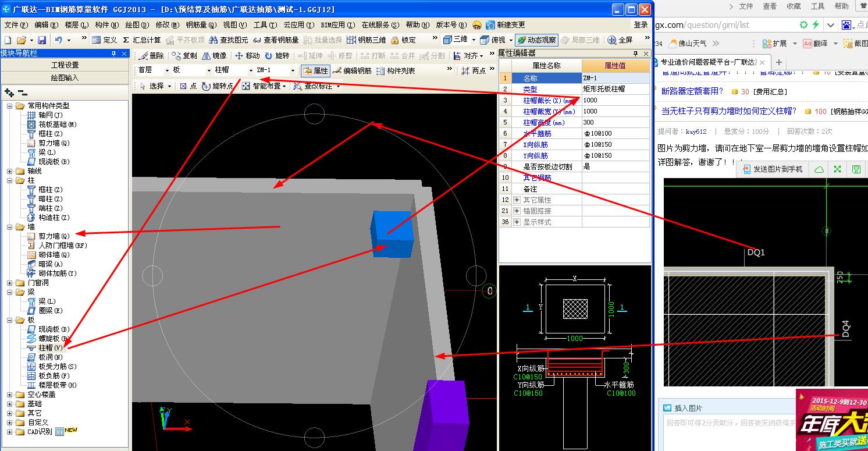Switch to 工程设置 project settings

click(65, 65)
